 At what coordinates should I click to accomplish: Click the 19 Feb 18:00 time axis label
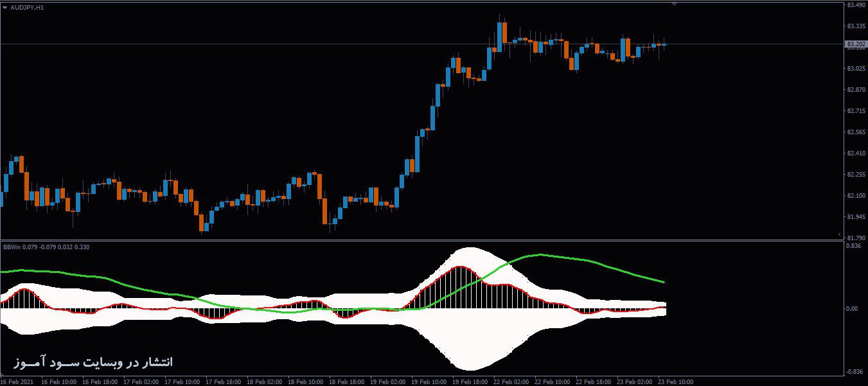(471, 382)
